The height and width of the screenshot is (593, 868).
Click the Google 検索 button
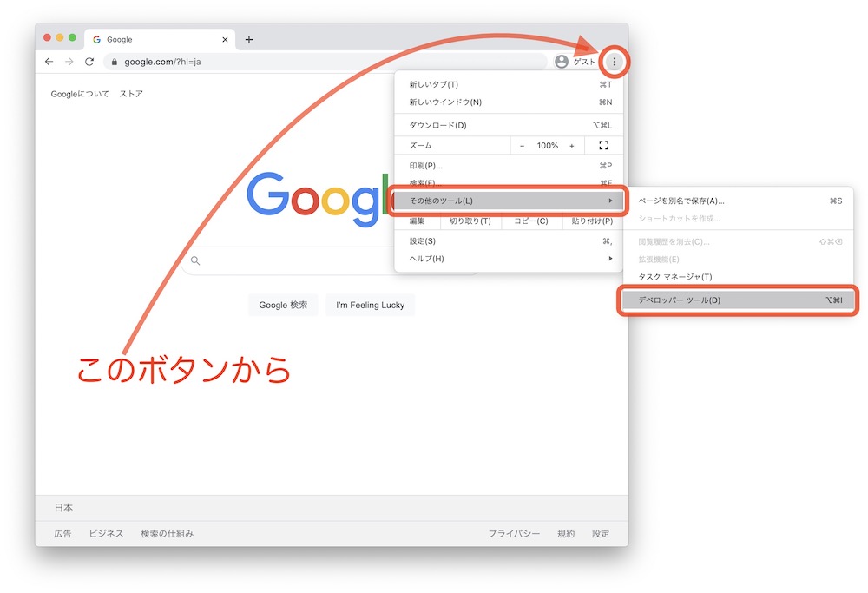(283, 305)
